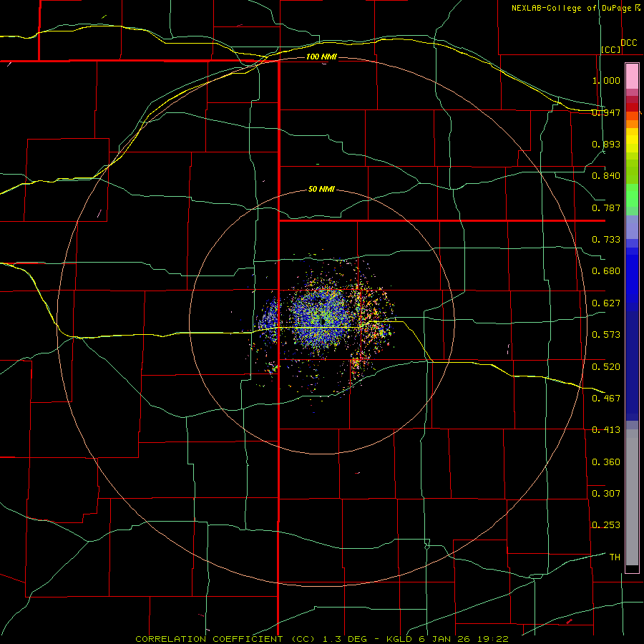Click the 0.680 color scale label

[606, 271]
